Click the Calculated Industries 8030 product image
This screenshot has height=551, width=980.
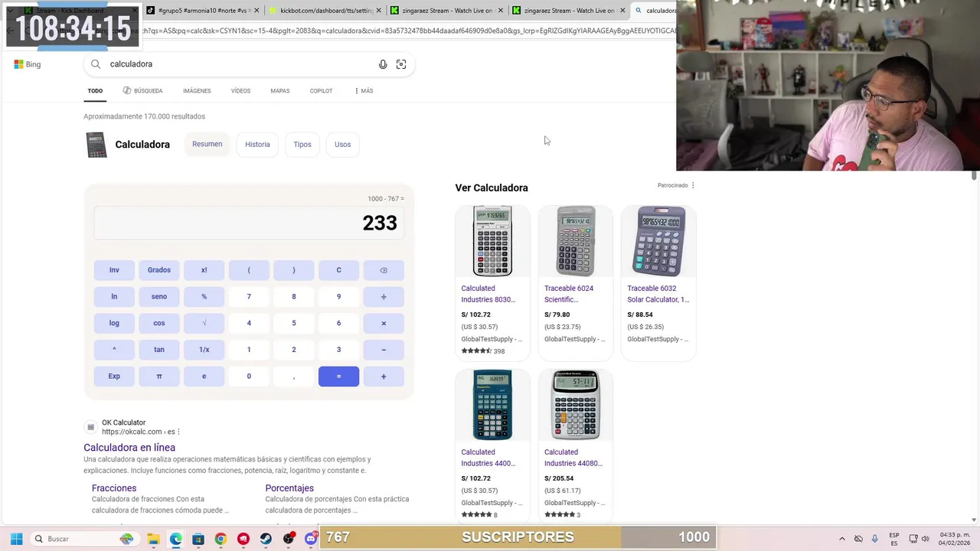coord(492,241)
